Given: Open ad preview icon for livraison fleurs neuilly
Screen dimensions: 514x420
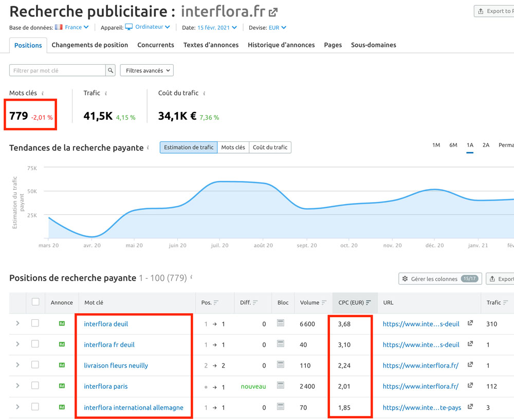Looking at the screenshot, I should coord(62,365).
